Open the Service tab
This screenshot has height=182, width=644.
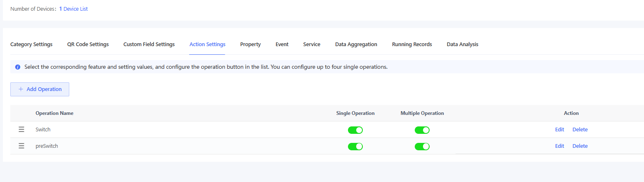pyautogui.click(x=311, y=44)
